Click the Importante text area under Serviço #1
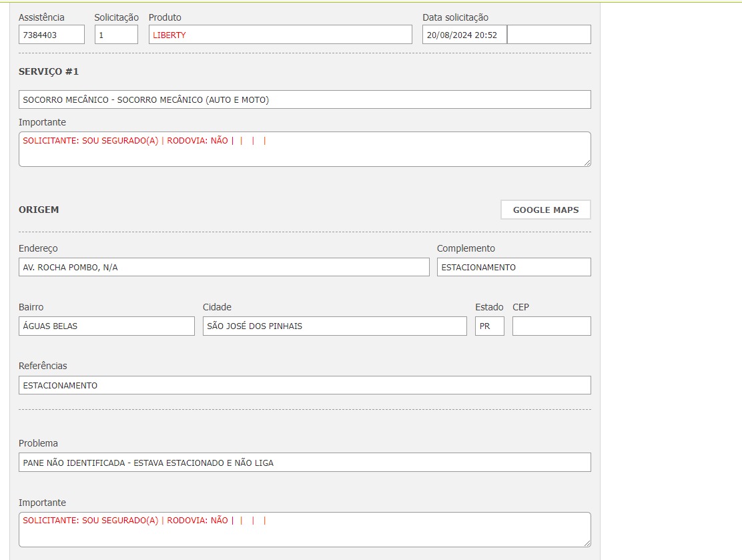The width and height of the screenshot is (742, 560). pyautogui.click(x=304, y=150)
